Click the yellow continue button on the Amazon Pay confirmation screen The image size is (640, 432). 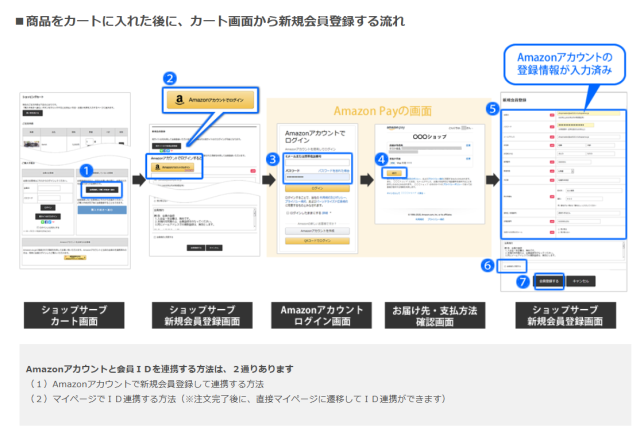(394, 173)
